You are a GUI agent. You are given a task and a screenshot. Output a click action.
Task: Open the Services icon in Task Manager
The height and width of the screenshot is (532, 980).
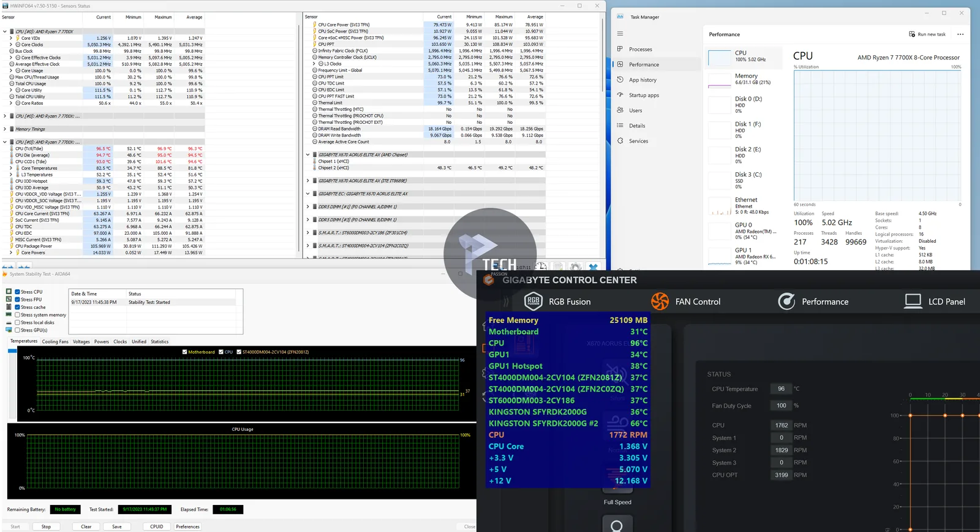(x=620, y=141)
